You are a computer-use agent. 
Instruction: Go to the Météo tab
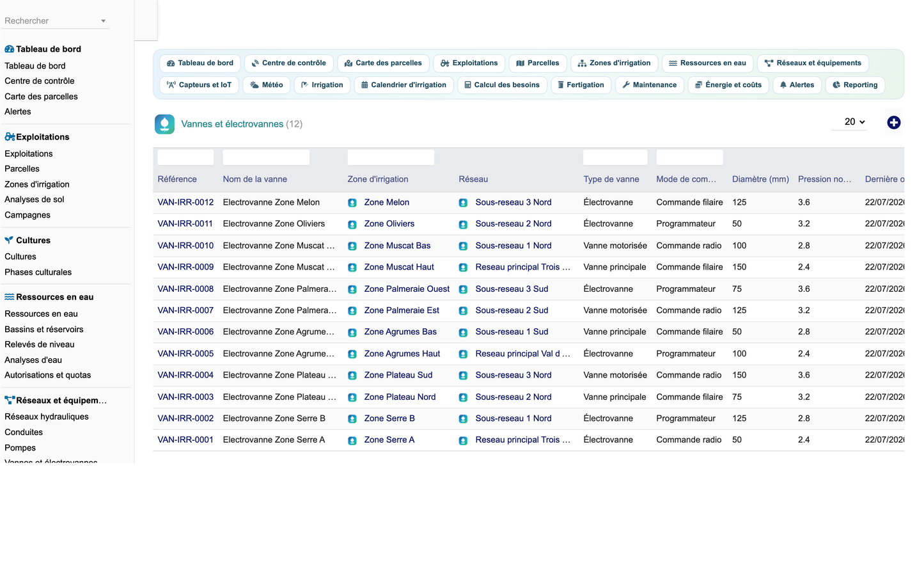267,85
